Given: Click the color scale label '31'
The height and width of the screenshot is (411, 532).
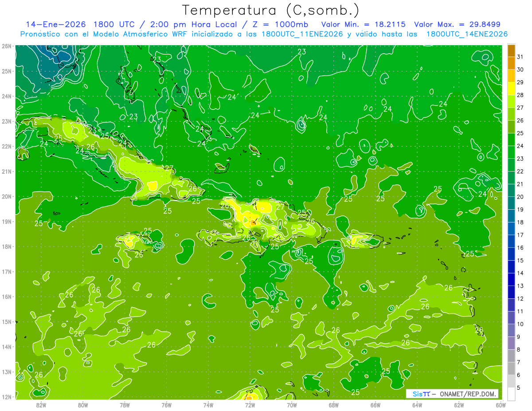Looking at the screenshot, I should 520,57.
